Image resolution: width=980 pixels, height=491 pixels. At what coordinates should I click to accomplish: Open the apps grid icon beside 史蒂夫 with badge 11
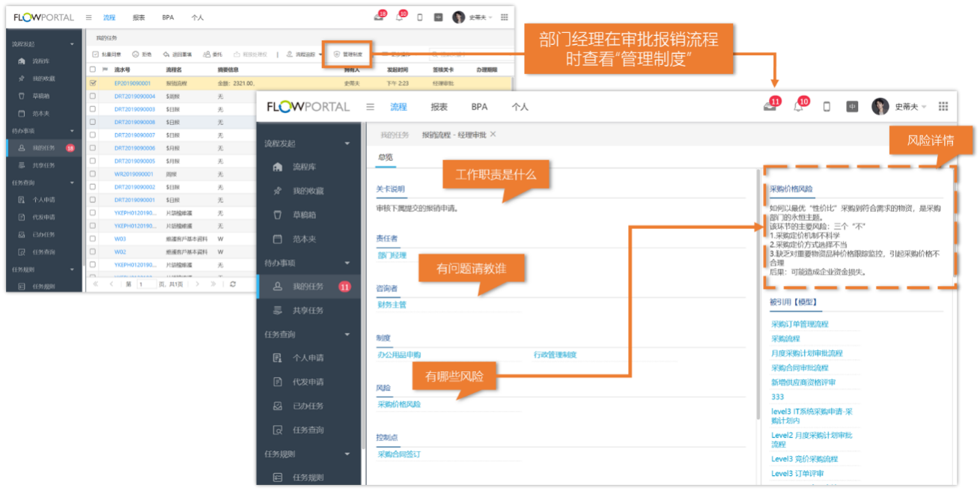point(943,106)
